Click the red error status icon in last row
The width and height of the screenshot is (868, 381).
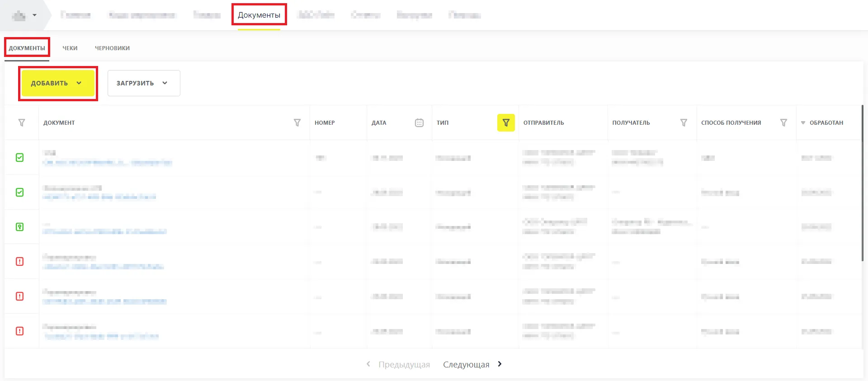point(20,331)
